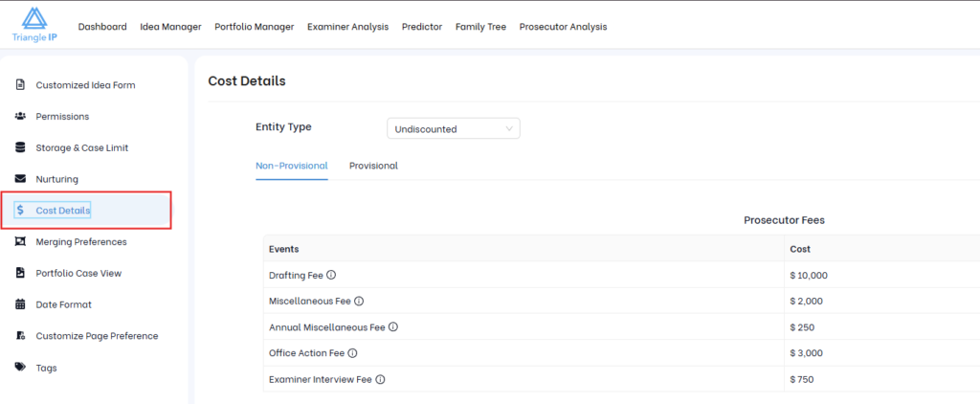Click info icon beside Annual Miscellaneous Fee
Image resolution: width=980 pixels, height=404 pixels.
click(x=392, y=327)
